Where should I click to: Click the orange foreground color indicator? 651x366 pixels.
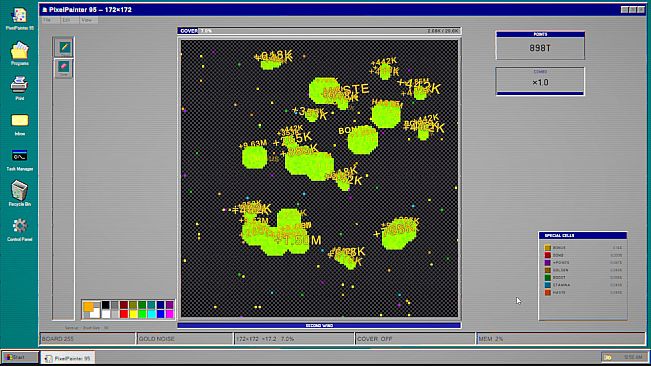88,307
